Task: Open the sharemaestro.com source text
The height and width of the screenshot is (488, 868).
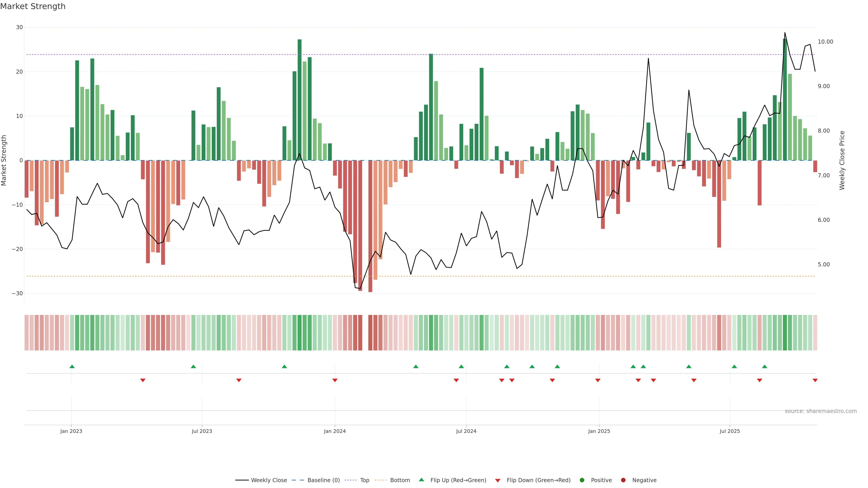Action: coord(821,411)
